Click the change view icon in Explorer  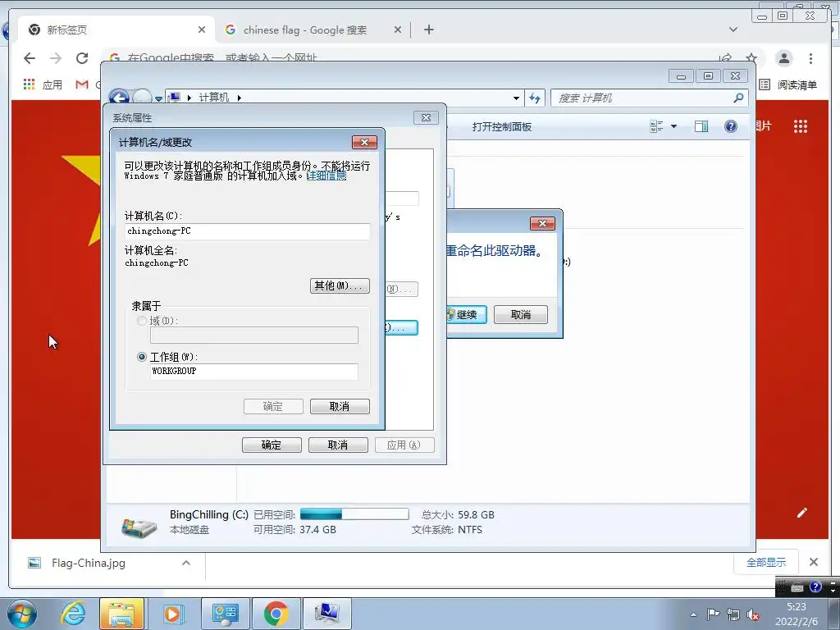coord(656,126)
